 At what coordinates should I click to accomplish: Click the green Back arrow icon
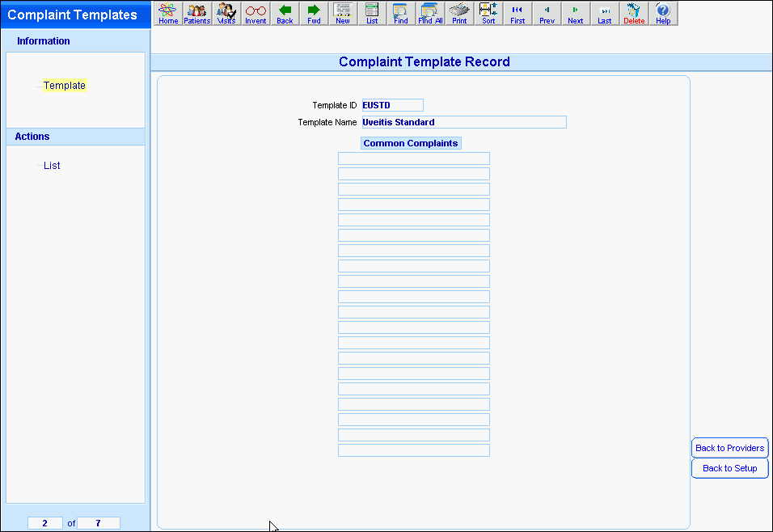285,13
